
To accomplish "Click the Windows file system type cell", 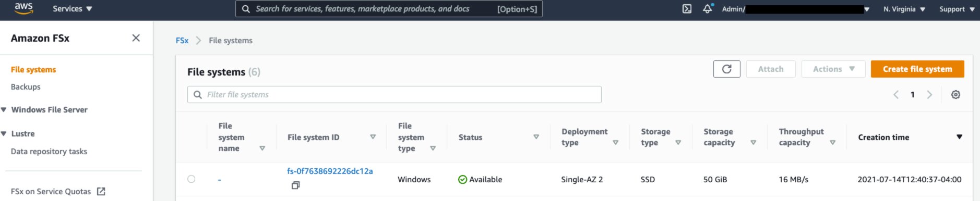I will click(x=414, y=179).
